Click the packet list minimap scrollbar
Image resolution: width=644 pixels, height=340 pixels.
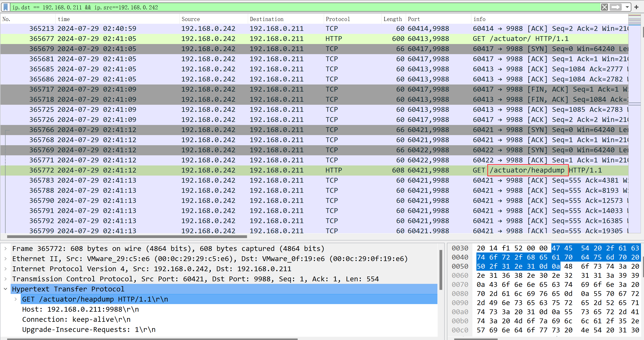coord(635,124)
